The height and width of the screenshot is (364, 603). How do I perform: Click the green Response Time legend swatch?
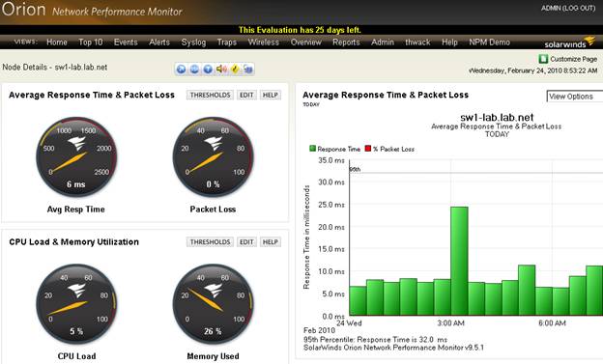pyautogui.click(x=312, y=149)
